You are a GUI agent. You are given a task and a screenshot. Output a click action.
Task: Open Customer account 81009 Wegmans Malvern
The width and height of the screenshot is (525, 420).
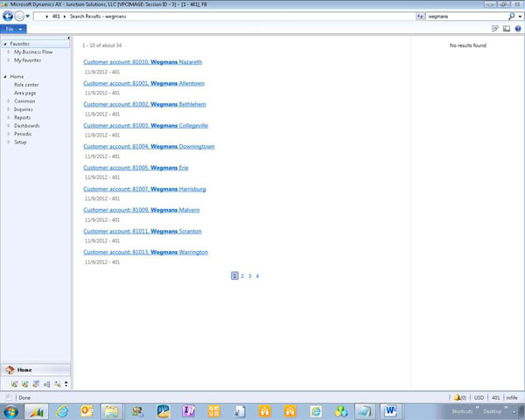point(141,210)
